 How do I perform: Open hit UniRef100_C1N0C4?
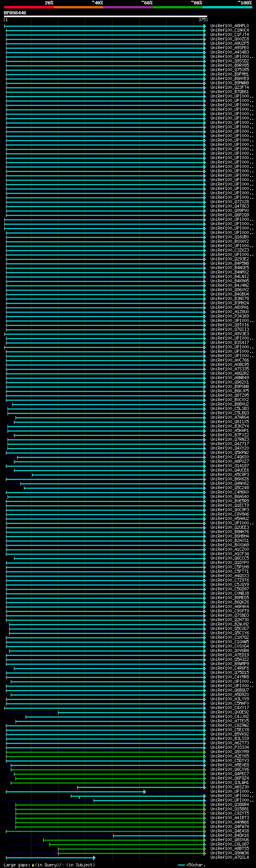(x=230, y=30)
